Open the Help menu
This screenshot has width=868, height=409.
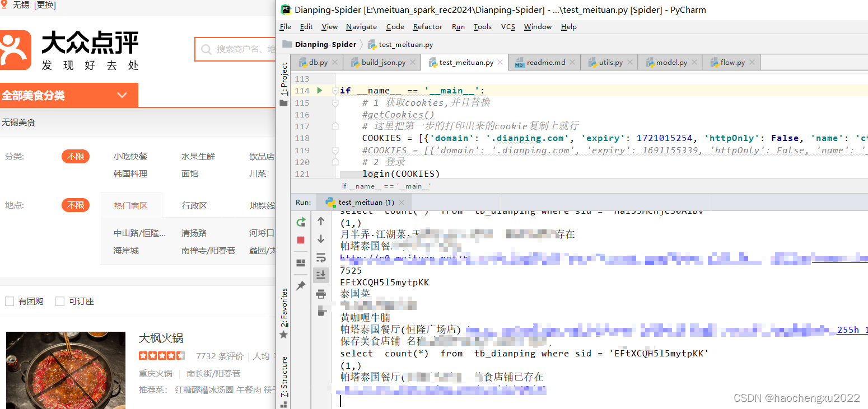(568, 26)
